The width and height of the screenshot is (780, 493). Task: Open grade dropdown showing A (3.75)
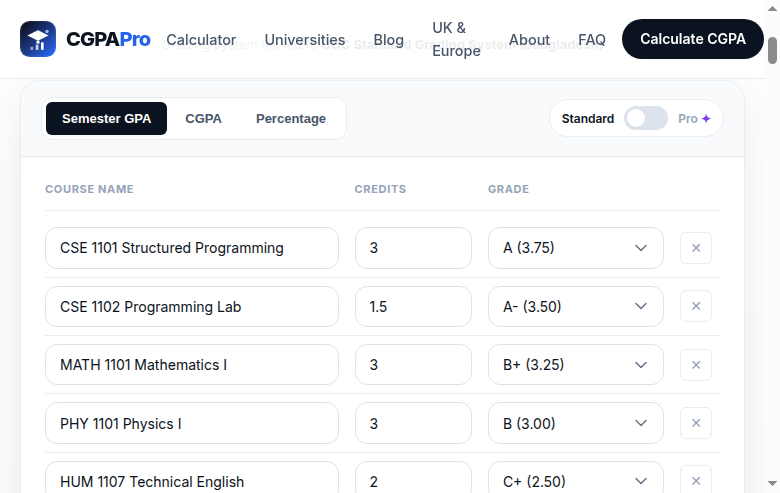click(576, 248)
